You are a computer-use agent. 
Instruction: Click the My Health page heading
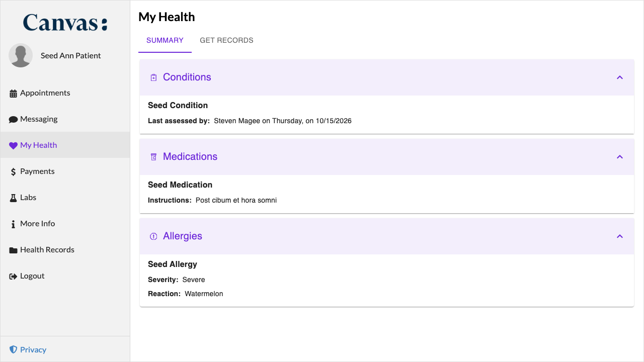(x=167, y=17)
